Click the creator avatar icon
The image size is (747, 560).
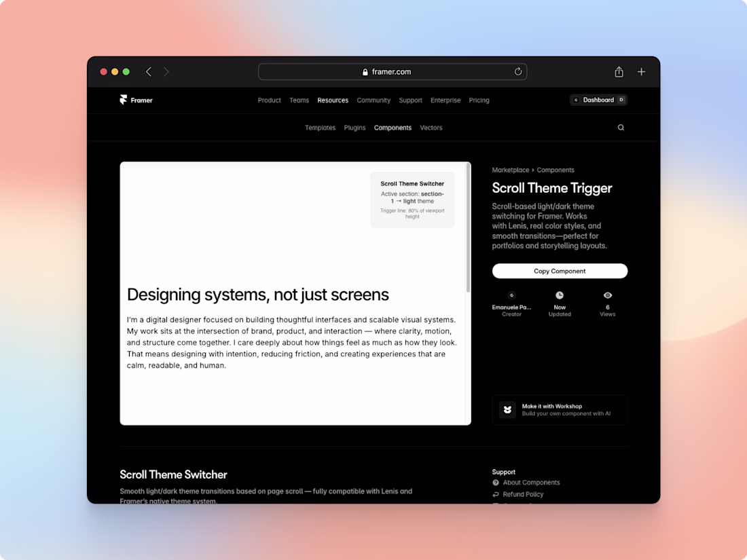click(511, 295)
